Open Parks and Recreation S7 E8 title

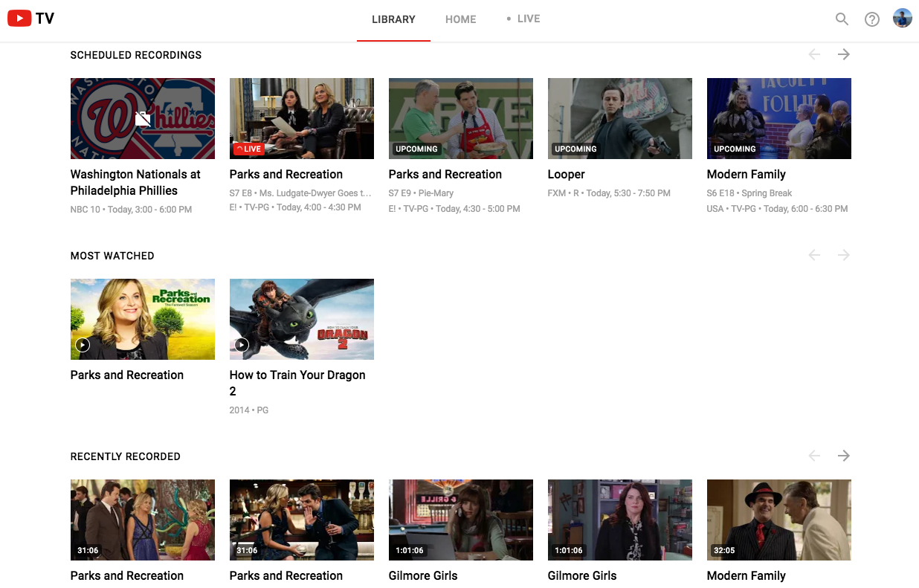(x=286, y=174)
